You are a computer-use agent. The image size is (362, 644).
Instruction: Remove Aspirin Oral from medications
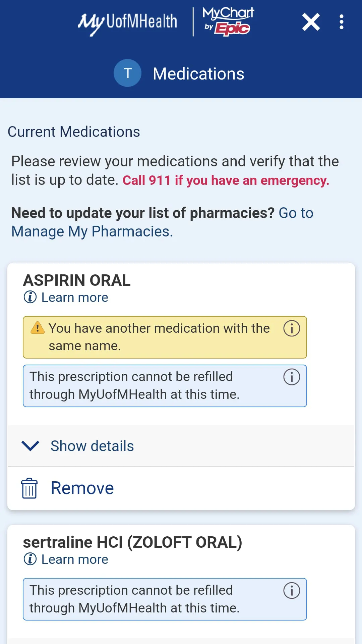(82, 488)
